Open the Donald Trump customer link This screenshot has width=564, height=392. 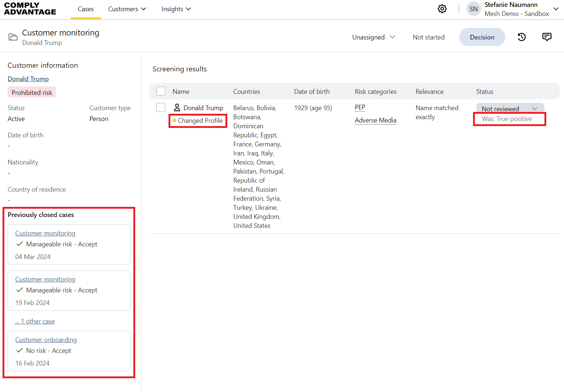click(x=28, y=79)
